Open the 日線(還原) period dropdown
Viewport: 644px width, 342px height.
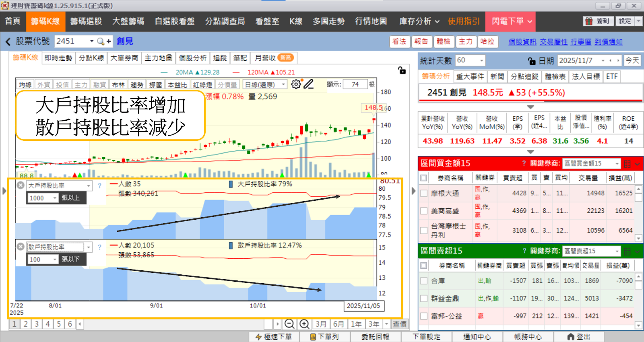(283, 84)
